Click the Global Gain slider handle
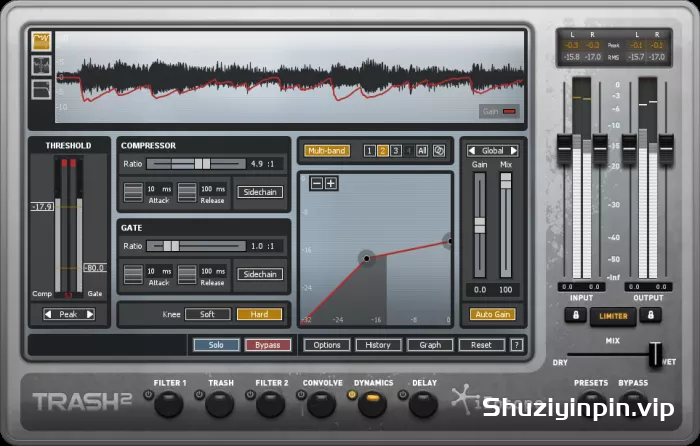The width and height of the screenshot is (700, 446). click(x=479, y=225)
